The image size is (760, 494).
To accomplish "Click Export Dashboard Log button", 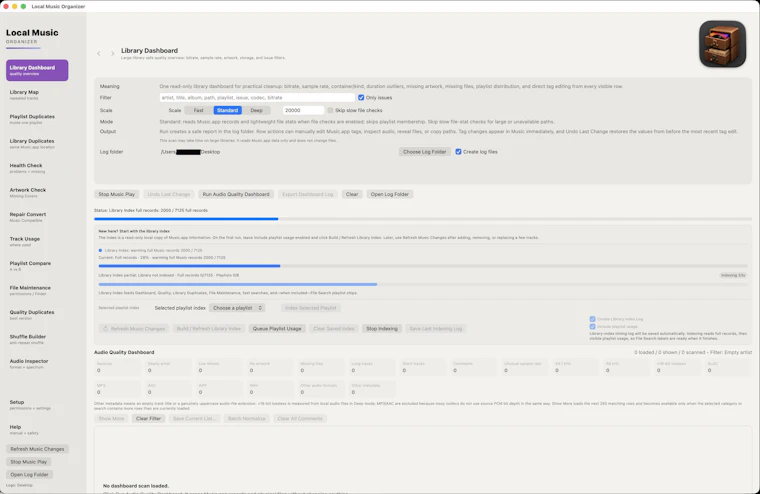I will click(x=308, y=194).
